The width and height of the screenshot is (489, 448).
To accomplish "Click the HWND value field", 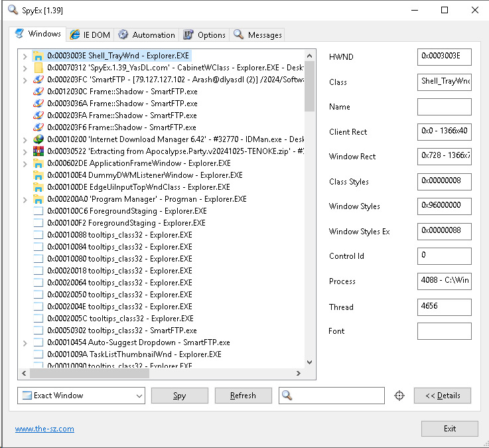I will click(x=445, y=57).
